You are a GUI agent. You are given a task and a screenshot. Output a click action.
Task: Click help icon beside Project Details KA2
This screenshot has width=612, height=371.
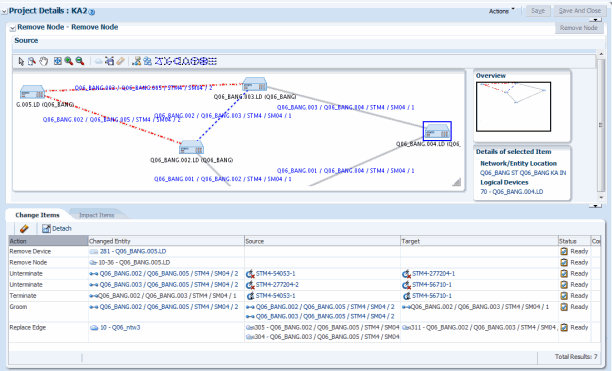click(x=92, y=12)
